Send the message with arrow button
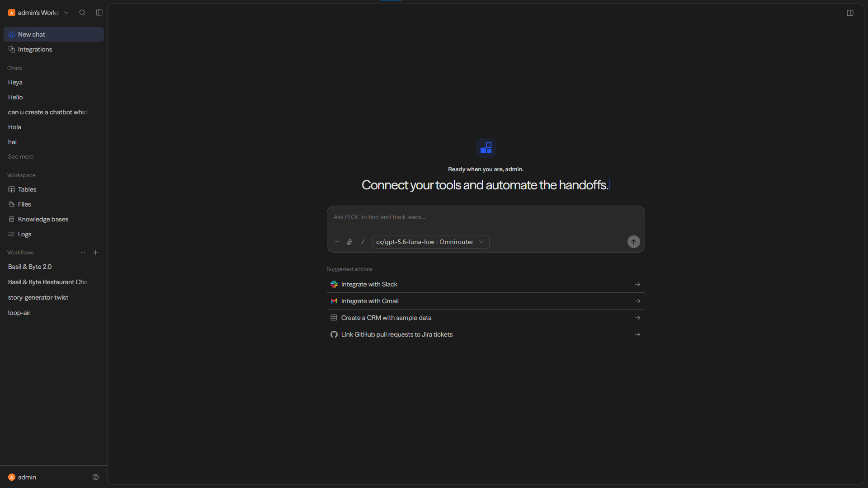Viewport: 868px width, 488px height. pyautogui.click(x=633, y=242)
